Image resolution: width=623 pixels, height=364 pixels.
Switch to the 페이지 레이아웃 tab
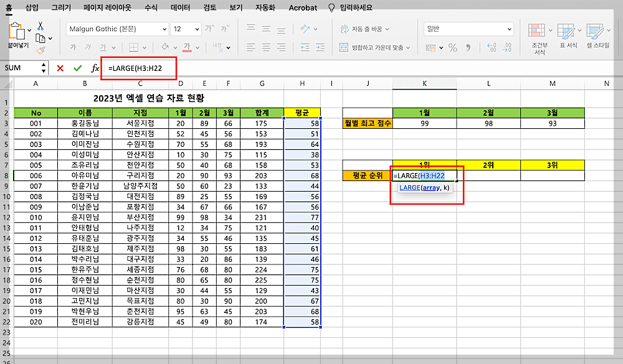107,7
